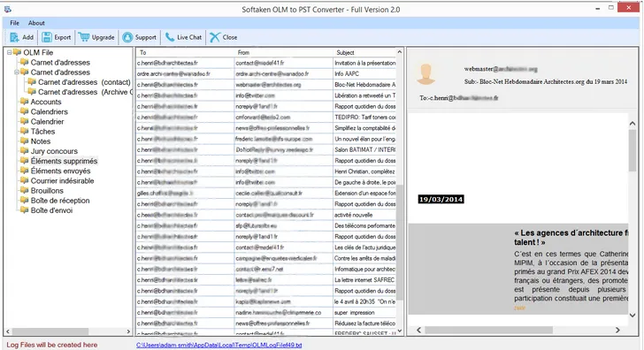Click the orange link below the article text
The image size is (644, 350).
pyautogui.click(x=519, y=308)
